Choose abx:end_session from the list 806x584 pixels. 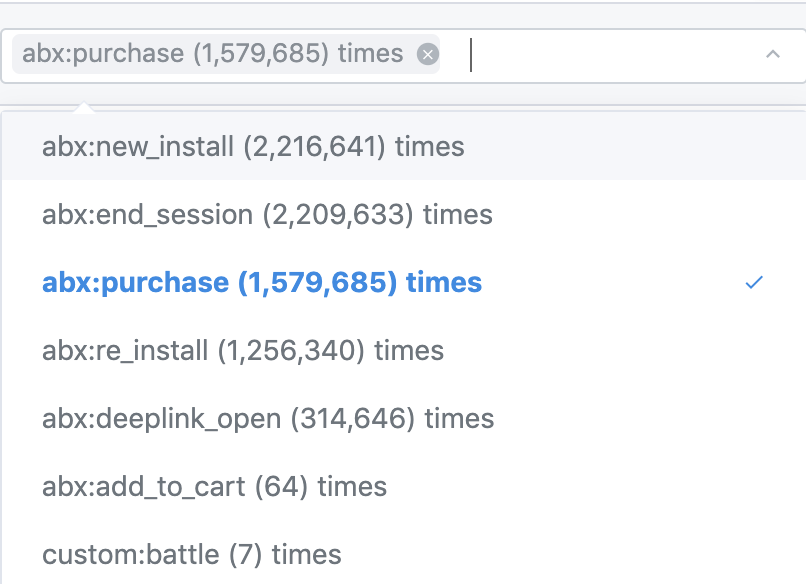tap(267, 215)
